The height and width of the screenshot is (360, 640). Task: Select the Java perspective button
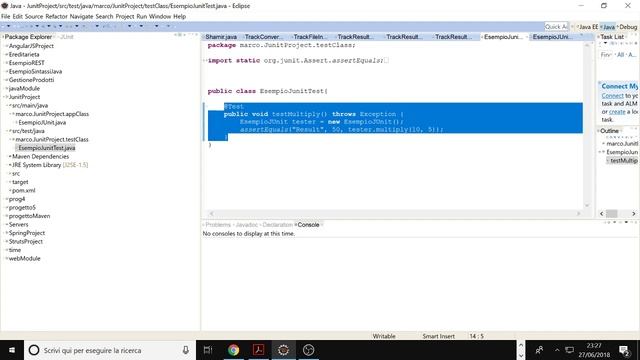point(608,27)
